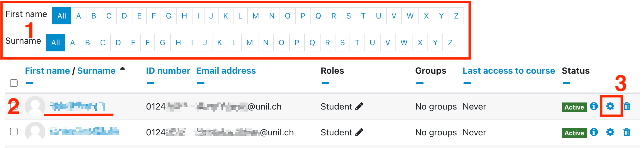This screenshot has height=148, width=644.
Task: Toggle the select-all checkbox in header
Action: coord(14,83)
